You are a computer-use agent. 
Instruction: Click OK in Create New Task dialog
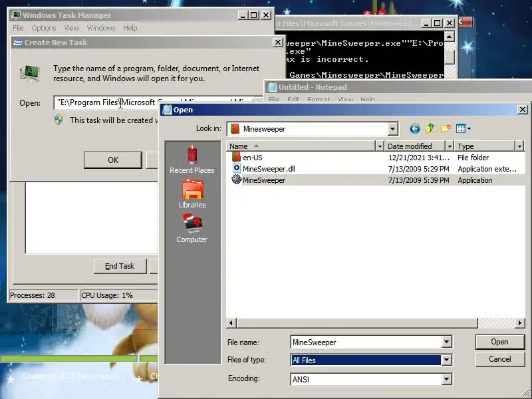[x=113, y=160]
